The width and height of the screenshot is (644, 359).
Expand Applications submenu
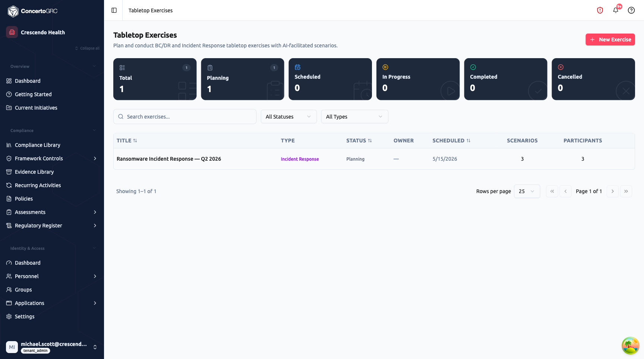pyautogui.click(x=95, y=303)
